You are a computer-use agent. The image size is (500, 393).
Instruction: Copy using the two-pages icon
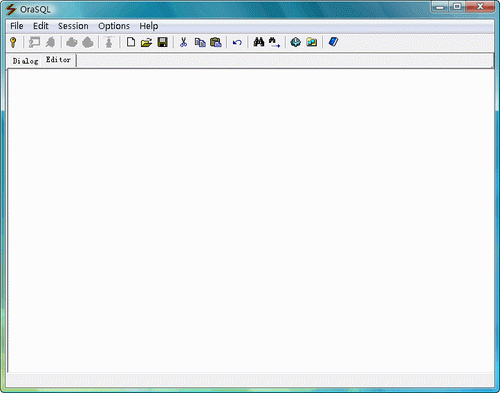click(x=200, y=42)
